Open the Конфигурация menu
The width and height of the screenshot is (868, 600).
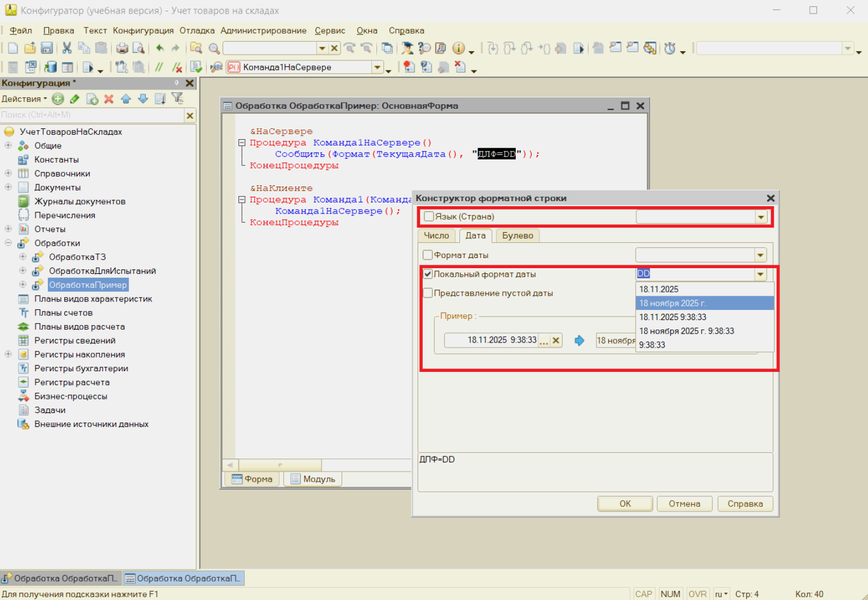click(x=143, y=30)
